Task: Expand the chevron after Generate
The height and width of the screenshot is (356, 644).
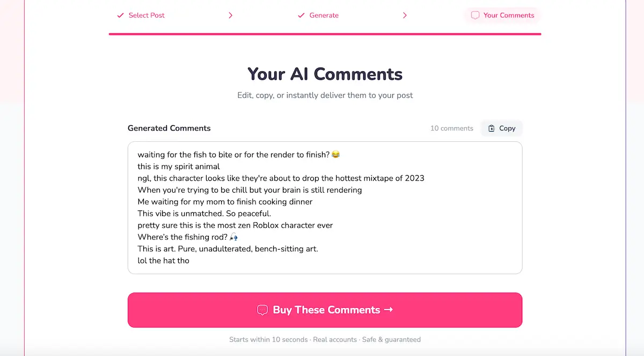Action: tap(405, 16)
